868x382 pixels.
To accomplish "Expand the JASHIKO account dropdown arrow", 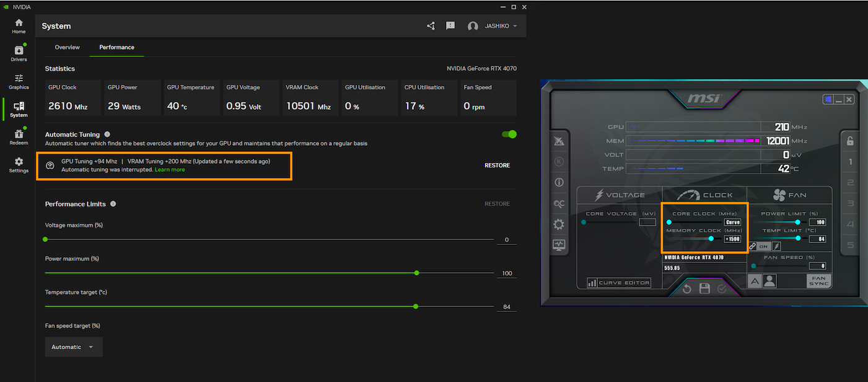I will [x=515, y=26].
